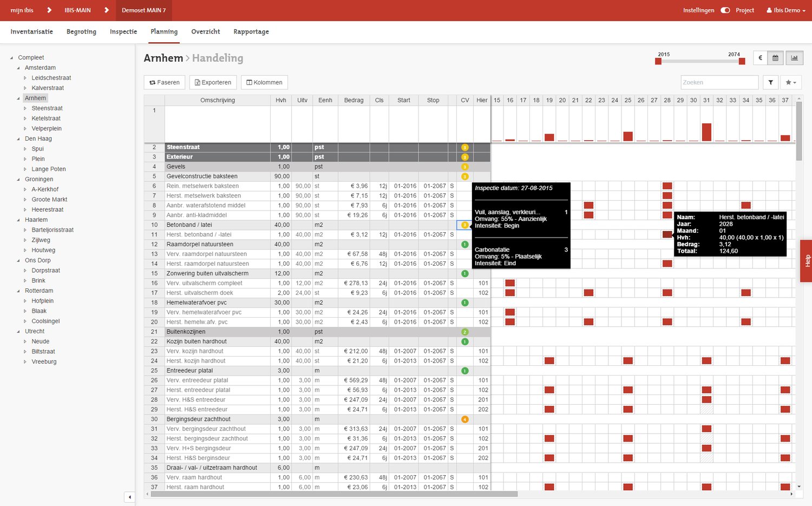
Task: Toggle the Instellingen/Project switch
Action: (725, 10)
